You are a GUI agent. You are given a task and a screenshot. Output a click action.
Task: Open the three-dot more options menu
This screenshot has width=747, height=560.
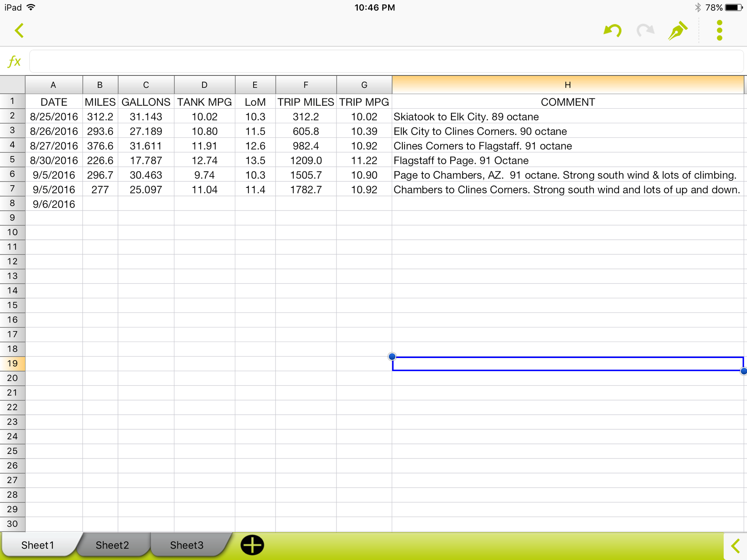coord(719,31)
